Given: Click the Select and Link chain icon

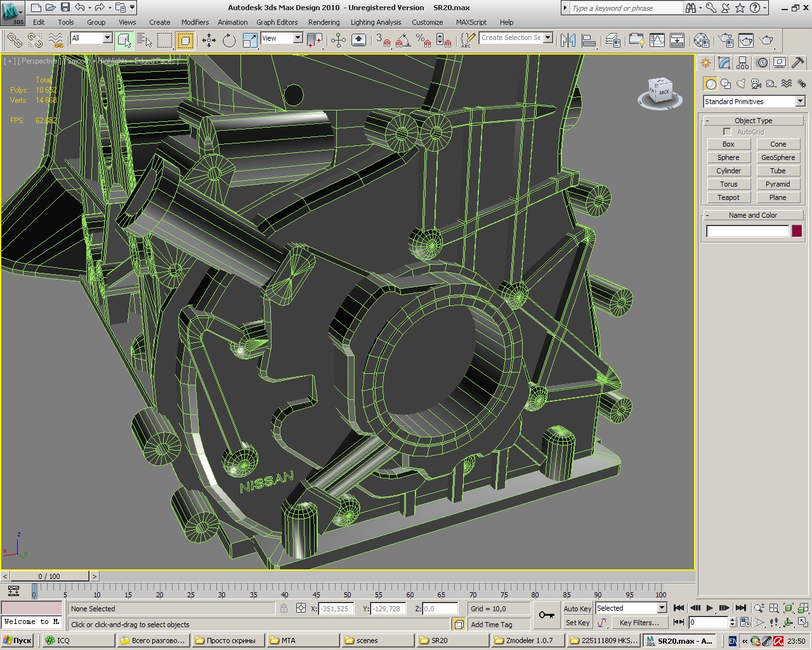Looking at the screenshot, I should [14, 41].
